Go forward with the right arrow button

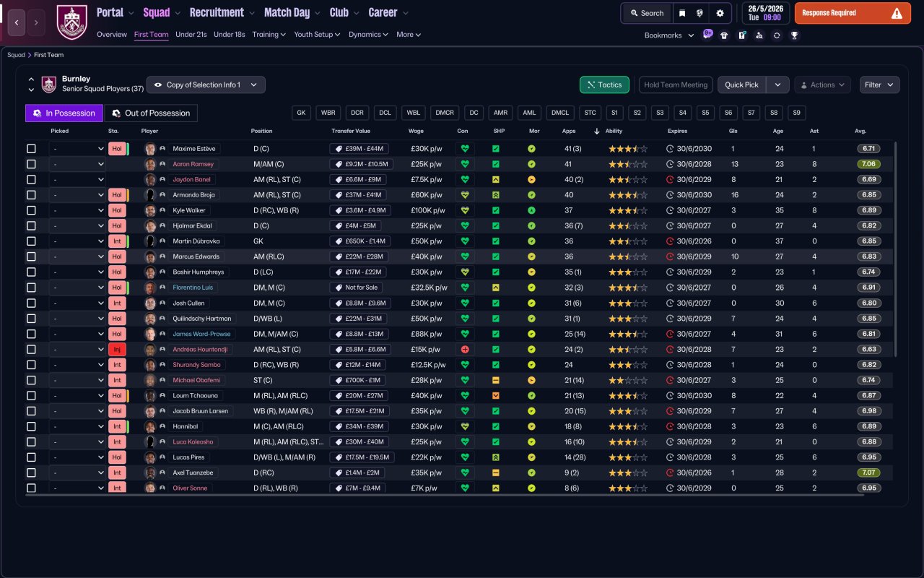tap(37, 22)
